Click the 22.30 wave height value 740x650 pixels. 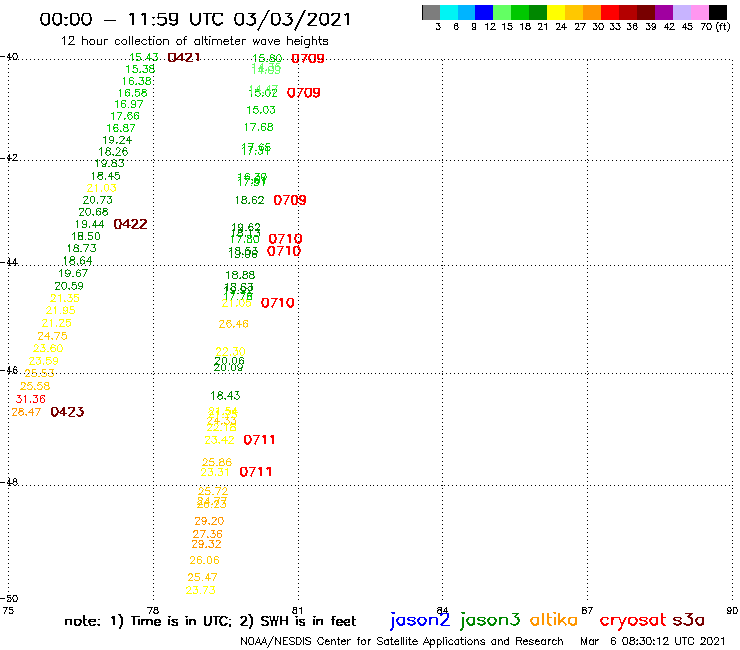pyautogui.click(x=230, y=352)
